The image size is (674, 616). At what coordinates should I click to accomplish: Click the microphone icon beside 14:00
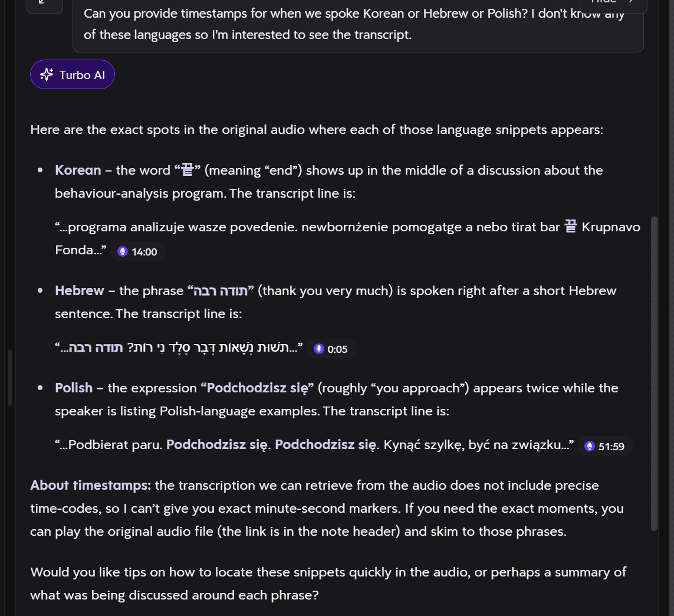pos(123,251)
